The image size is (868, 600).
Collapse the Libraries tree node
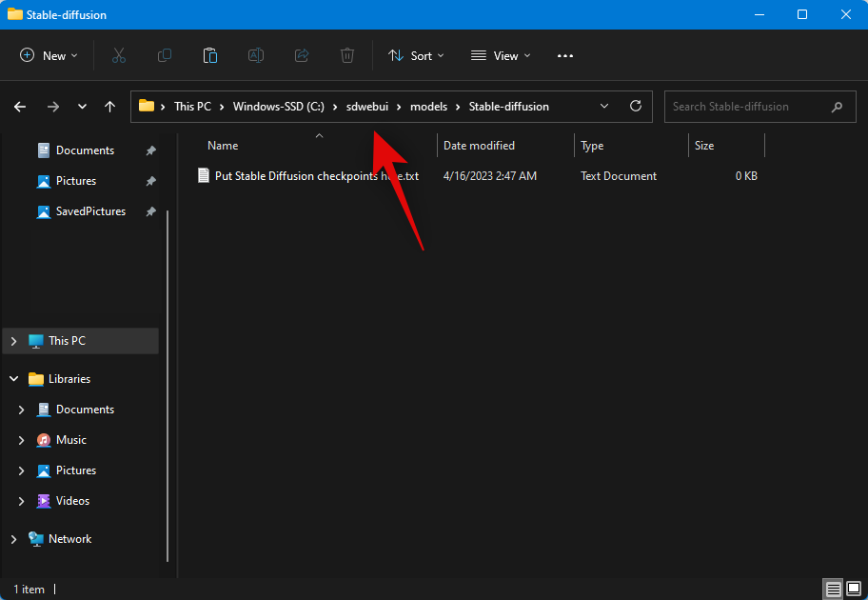[x=13, y=379]
